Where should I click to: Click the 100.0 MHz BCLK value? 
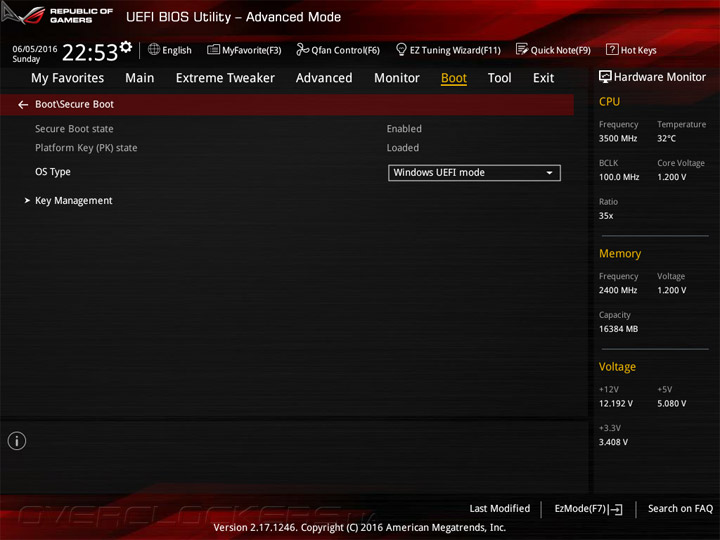coord(619,177)
